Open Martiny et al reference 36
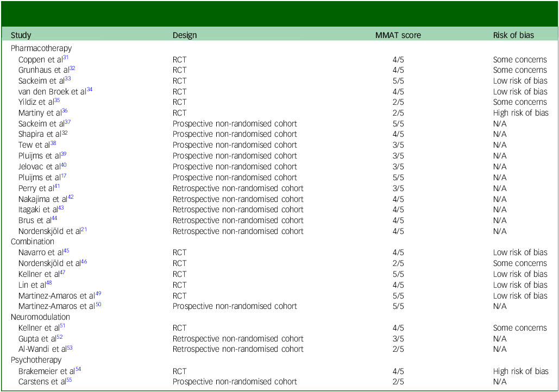Image resolution: width=559 pixels, height=392 pixels. tap(65, 111)
